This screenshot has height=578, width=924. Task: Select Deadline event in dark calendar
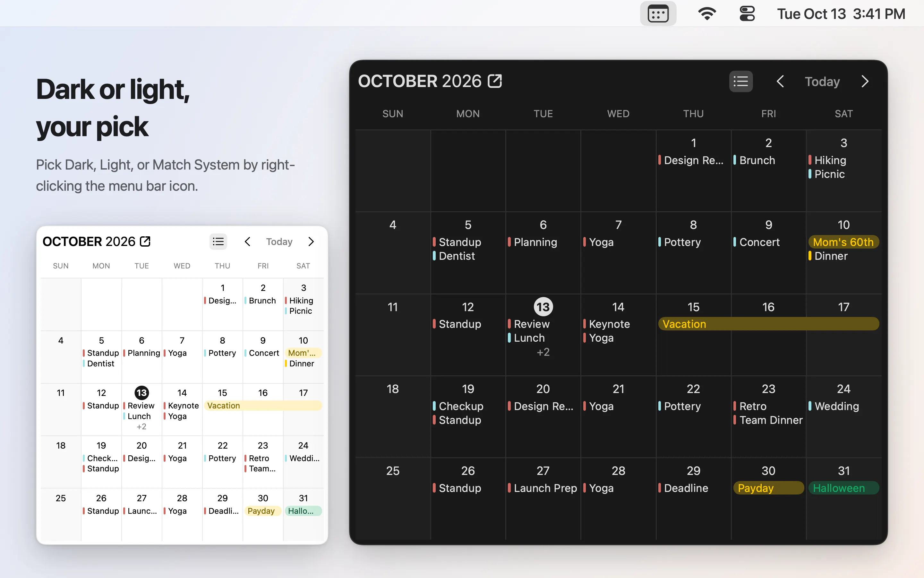click(x=683, y=488)
